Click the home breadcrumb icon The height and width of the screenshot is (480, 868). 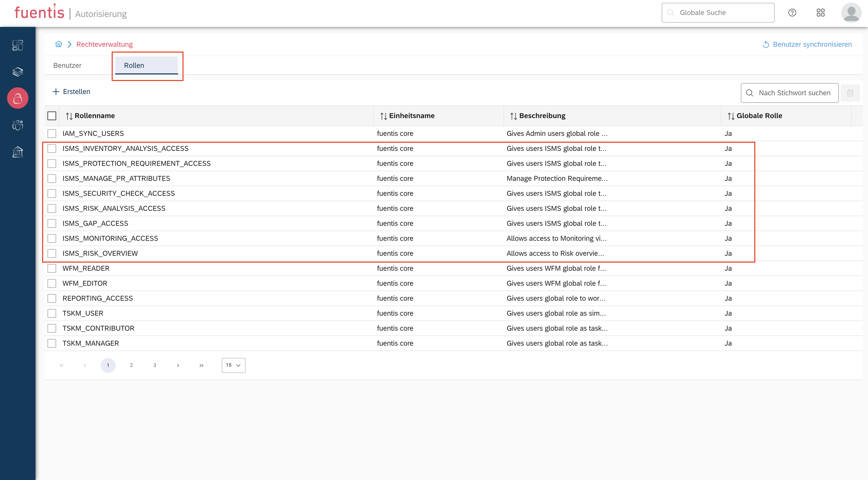pyautogui.click(x=59, y=44)
